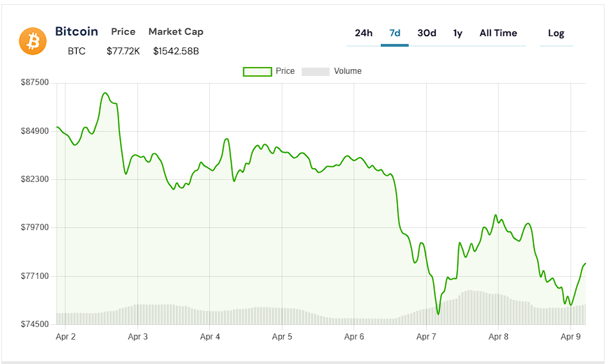Click the Apr 9 date label

[570, 337]
